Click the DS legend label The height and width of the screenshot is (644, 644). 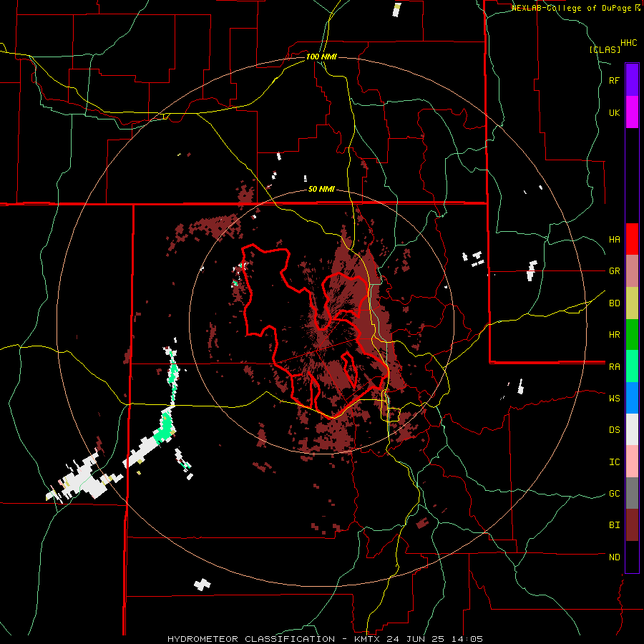(x=614, y=430)
